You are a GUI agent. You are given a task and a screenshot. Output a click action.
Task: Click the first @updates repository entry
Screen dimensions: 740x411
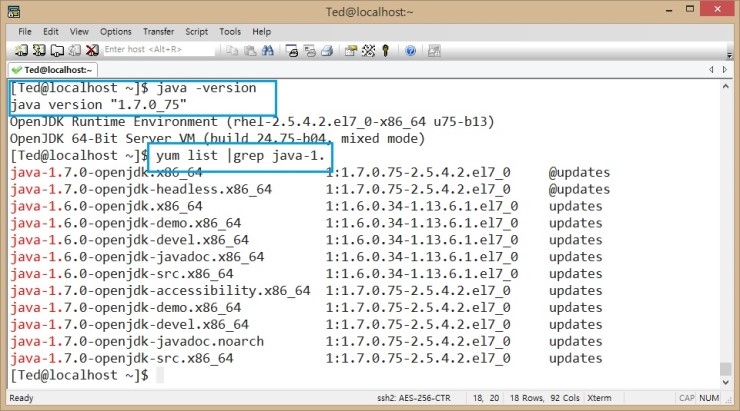click(x=579, y=173)
